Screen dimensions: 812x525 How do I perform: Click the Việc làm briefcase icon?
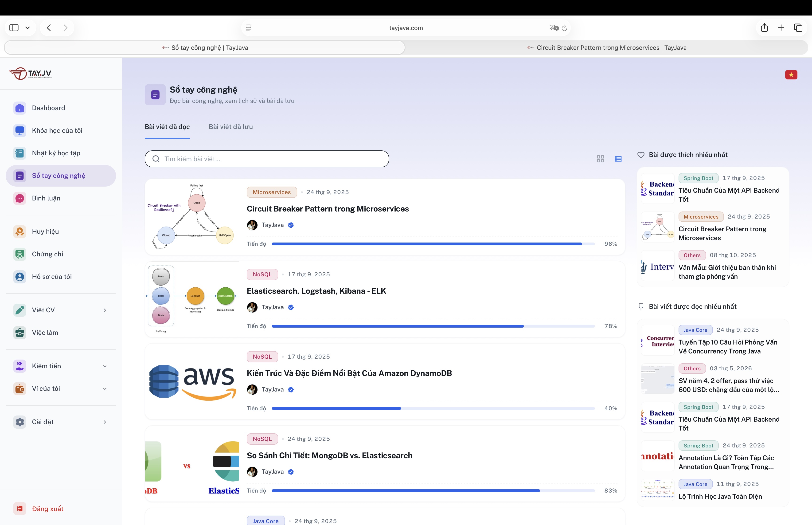(20, 332)
